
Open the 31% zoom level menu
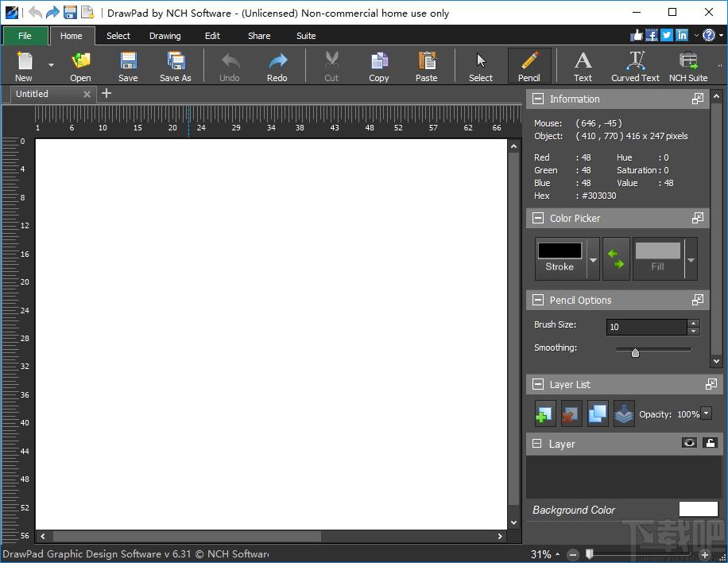pyautogui.click(x=545, y=554)
